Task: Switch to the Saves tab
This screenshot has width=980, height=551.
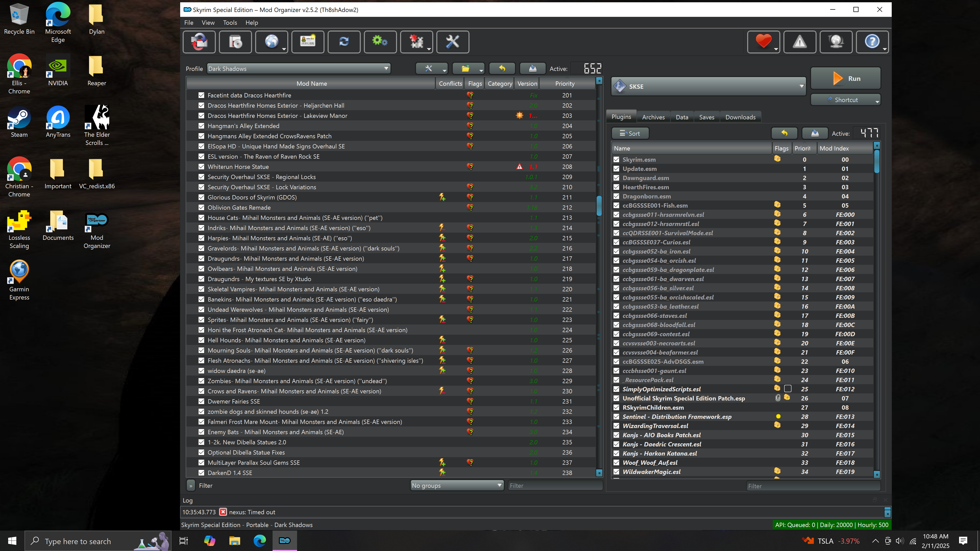Action: [x=706, y=117]
